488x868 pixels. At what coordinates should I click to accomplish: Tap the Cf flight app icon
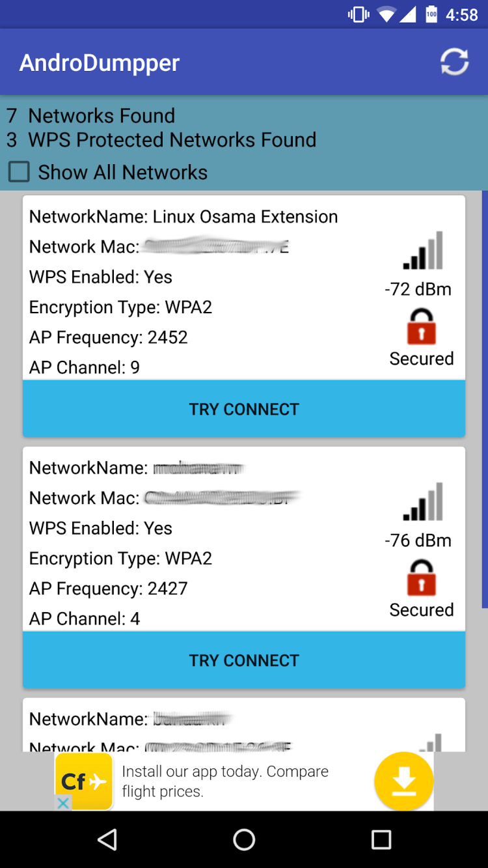(84, 781)
